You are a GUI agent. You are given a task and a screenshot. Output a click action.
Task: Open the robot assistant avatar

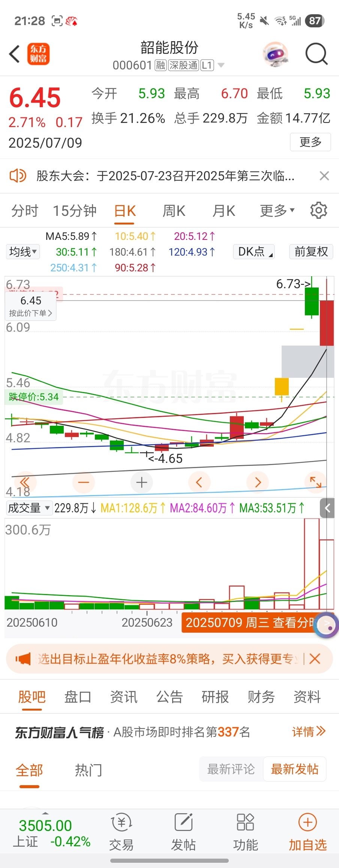point(276,54)
